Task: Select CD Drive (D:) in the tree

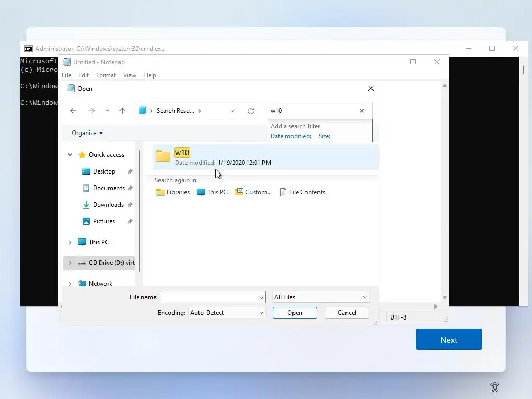Action: click(111, 262)
